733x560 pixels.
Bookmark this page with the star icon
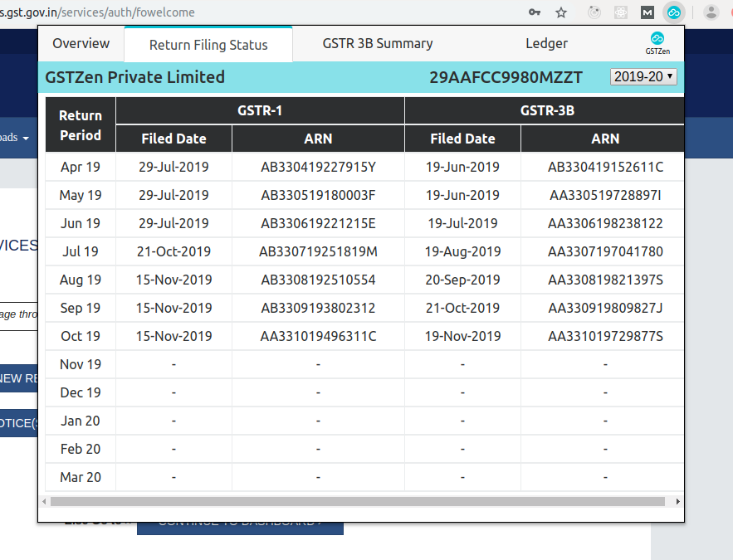(561, 12)
